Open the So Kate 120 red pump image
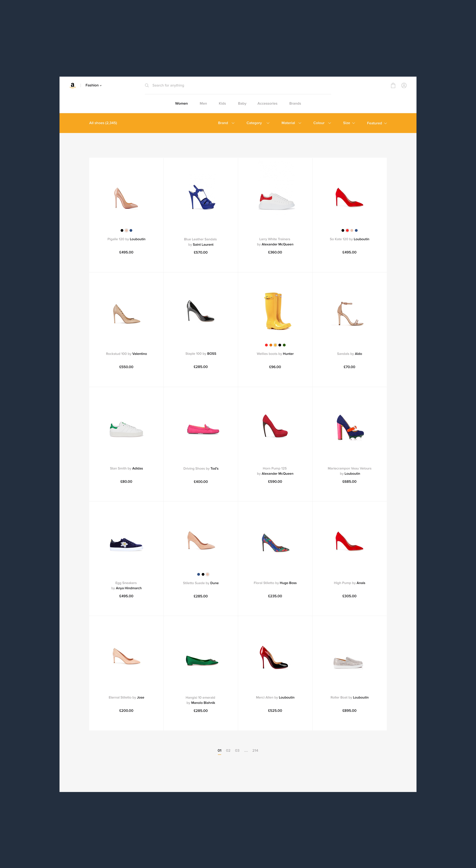 point(349,197)
